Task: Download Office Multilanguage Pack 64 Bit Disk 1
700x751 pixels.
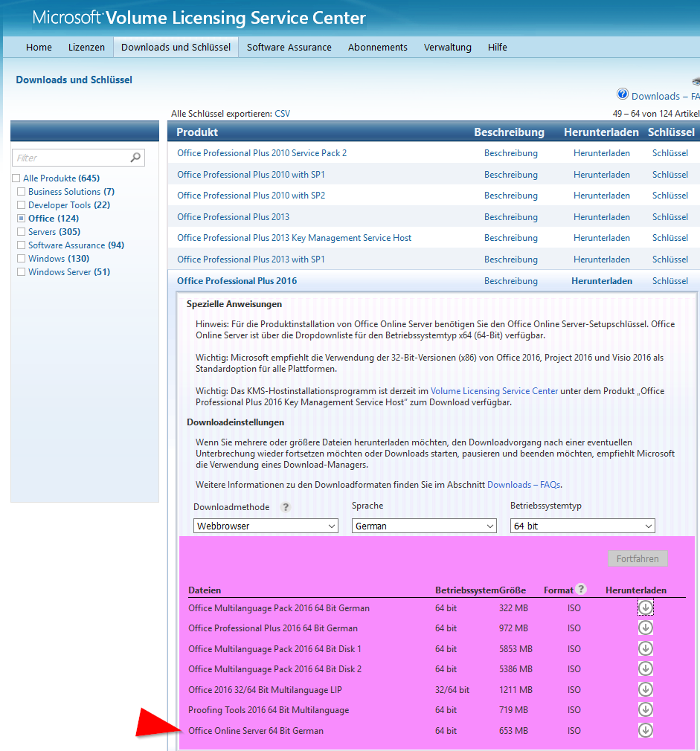Action: coord(646,648)
